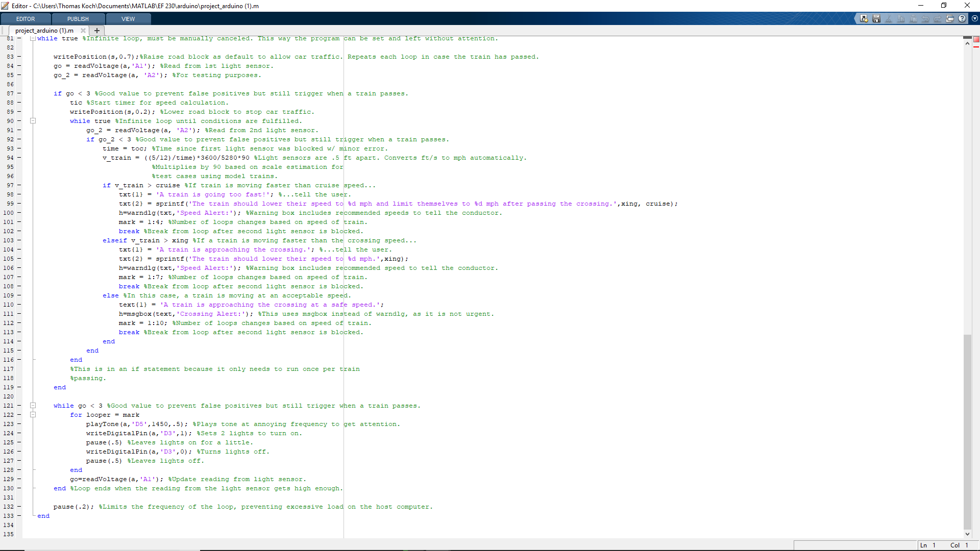
Task: Click the Redo arrow icon
Action: [938, 19]
